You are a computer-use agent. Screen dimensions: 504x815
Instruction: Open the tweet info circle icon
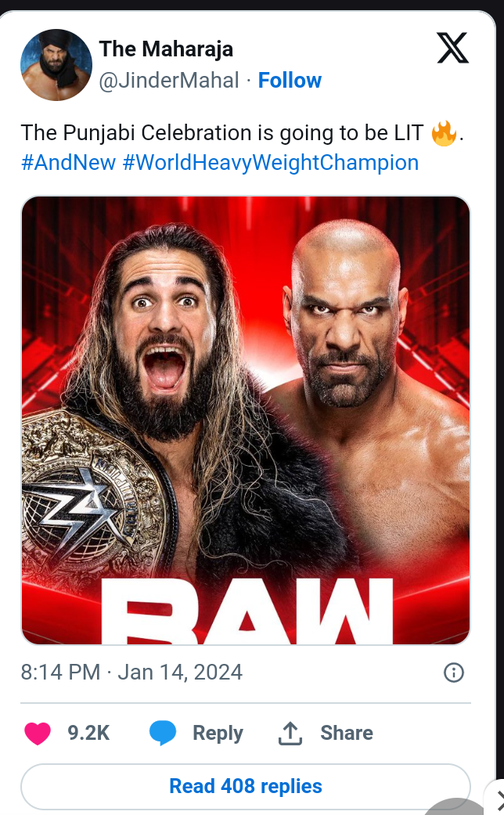[454, 673]
